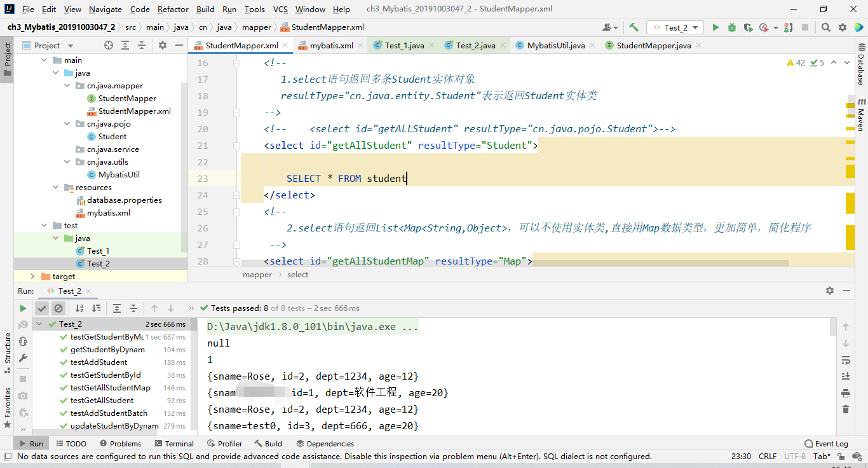This screenshot has height=468, width=868.
Task: Open IDE settings gear in top toolbar
Action: pyautogui.click(x=843, y=27)
